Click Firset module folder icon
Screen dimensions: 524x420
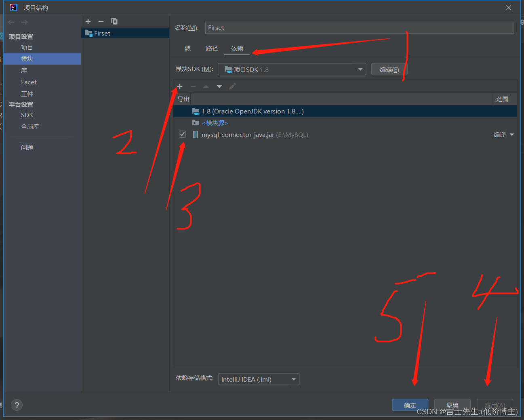(x=88, y=33)
